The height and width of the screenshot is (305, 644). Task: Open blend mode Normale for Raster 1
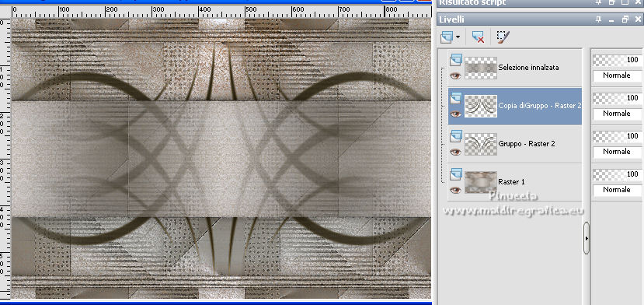[x=617, y=190]
